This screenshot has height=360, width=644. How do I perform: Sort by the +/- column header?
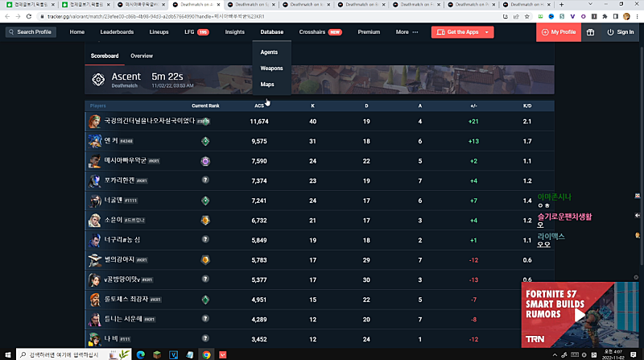(x=473, y=106)
